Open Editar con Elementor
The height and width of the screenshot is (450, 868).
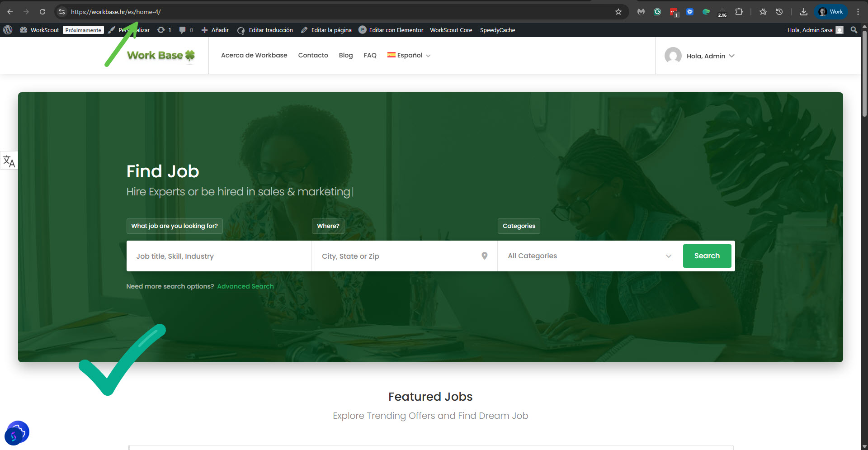pos(391,30)
